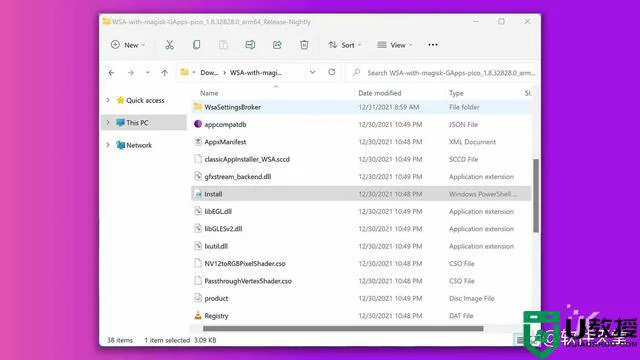Go back with the left arrow

[x=111, y=73]
